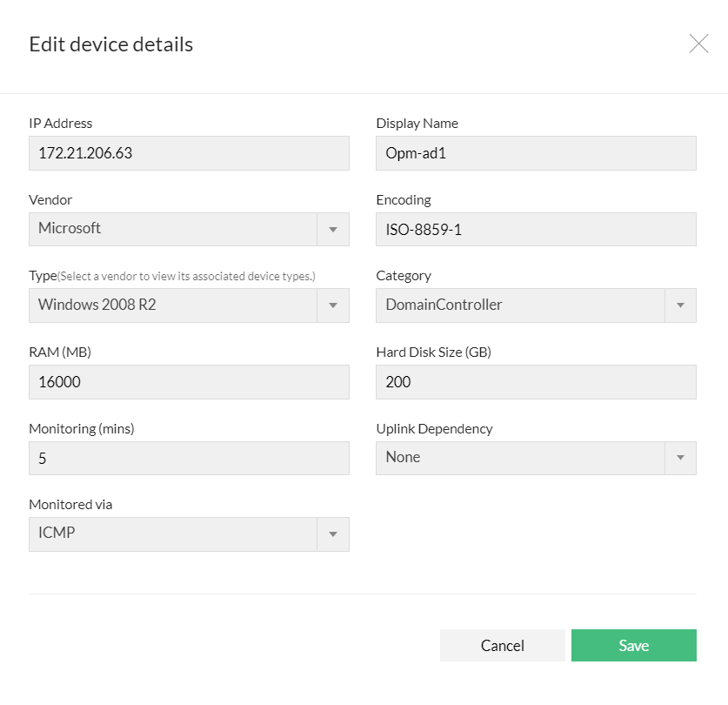Click into the RAM (MB) field
Viewport: 728px width, 705px height.
(189, 382)
